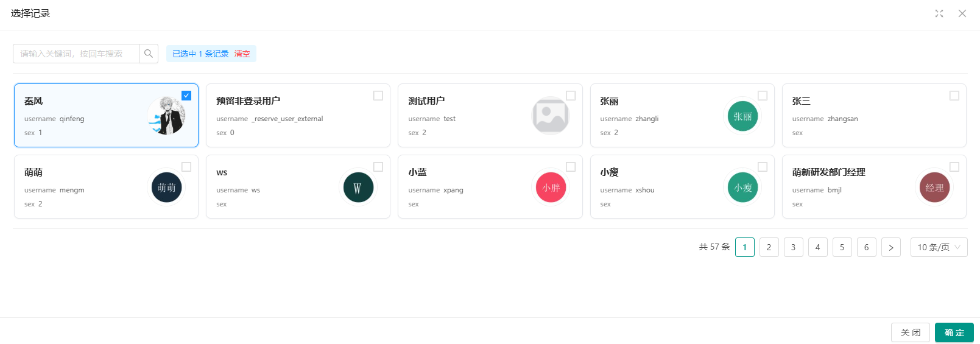Click the brown 经理 avatar circle
980x344 pixels.
[934, 188]
